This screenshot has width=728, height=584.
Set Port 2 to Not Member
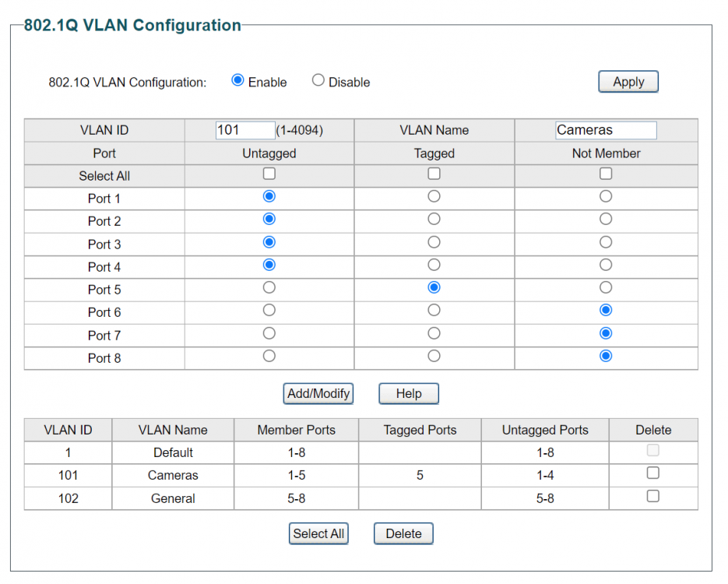[606, 219]
